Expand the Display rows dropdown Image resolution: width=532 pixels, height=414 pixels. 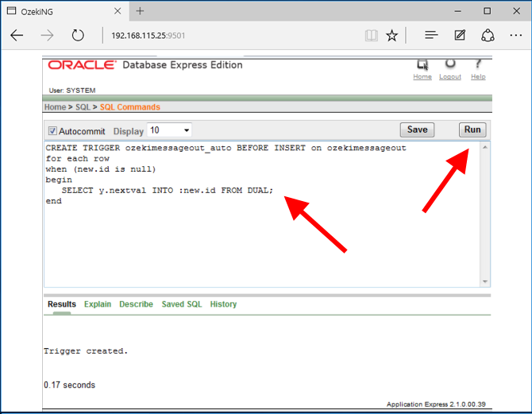pos(170,130)
